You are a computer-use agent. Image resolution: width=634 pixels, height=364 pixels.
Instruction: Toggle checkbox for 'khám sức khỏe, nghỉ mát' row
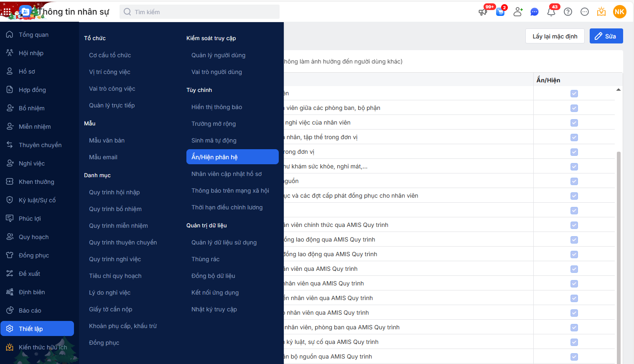pos(574,167)
